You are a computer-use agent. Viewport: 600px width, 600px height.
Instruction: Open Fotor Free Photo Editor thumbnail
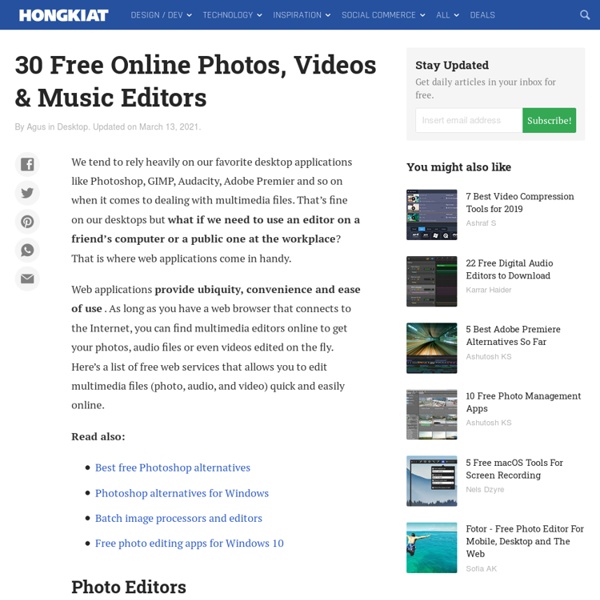tap(432, 548)
